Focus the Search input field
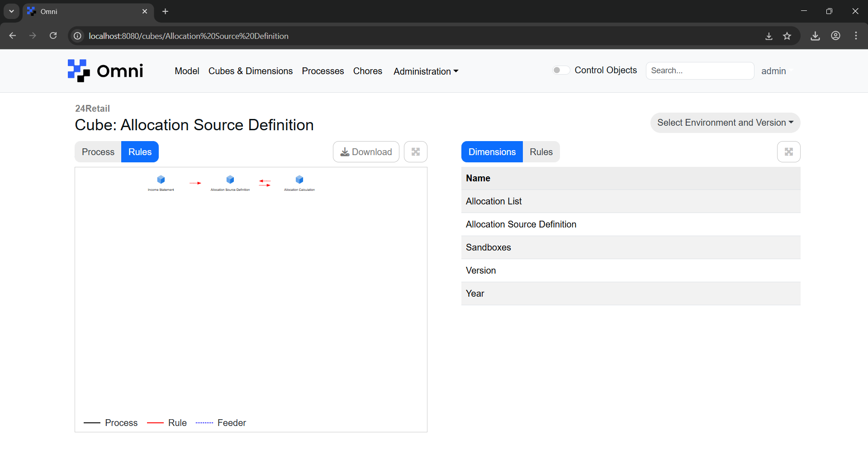Image resolution: width=868 pixels, height=459 pixels. click(x=700, y=71)
